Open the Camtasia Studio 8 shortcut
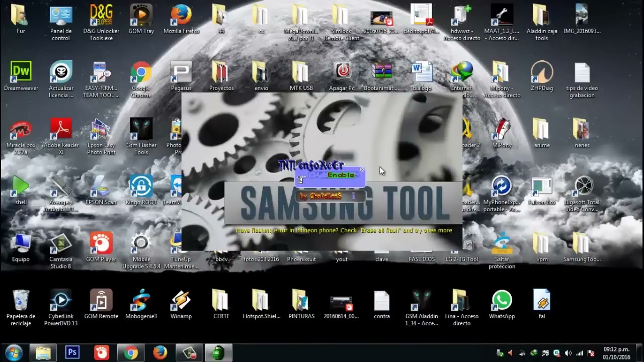 pyautogui.click(x=61, y=251)
